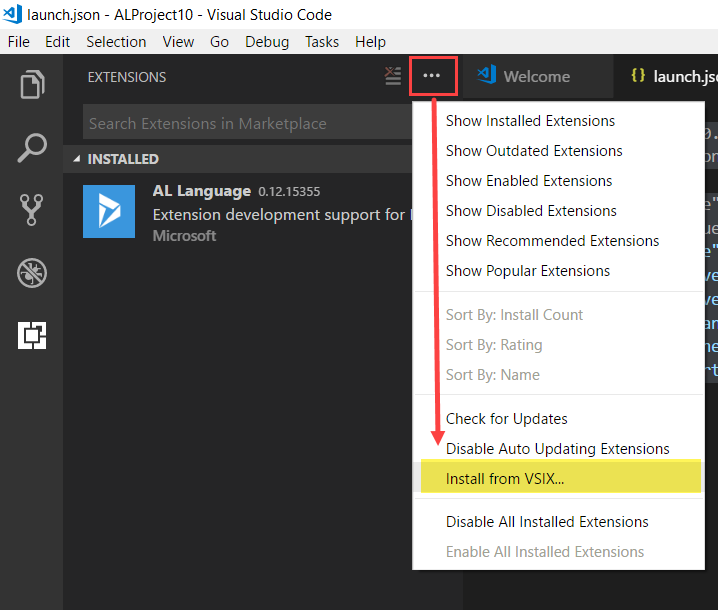Click the Microsoft publisher name
Viewport: 718px width, 610px height.
click(185, 235)
